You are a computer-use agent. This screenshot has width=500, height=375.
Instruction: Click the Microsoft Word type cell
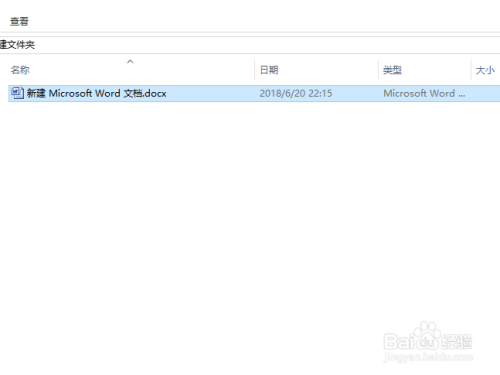pyautogui.click(x=424, y=93)
